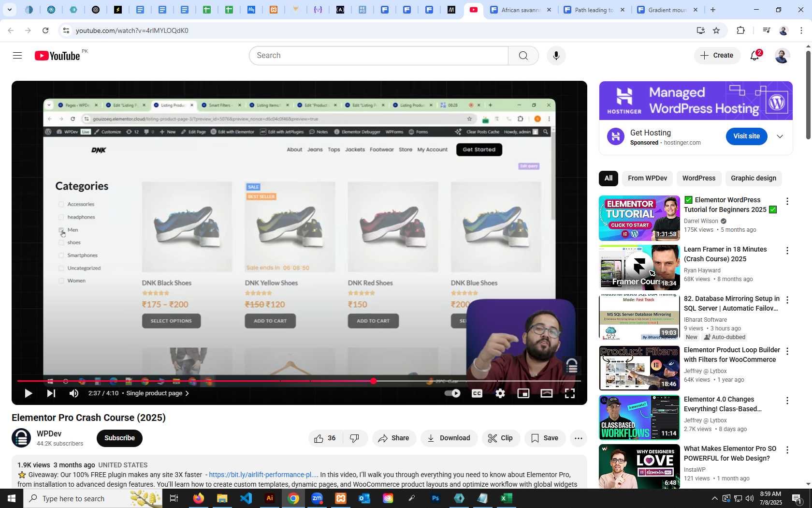Click the search magnifier button
The height and width of the screenshot is (508, 812).
(x=523, y=56)
